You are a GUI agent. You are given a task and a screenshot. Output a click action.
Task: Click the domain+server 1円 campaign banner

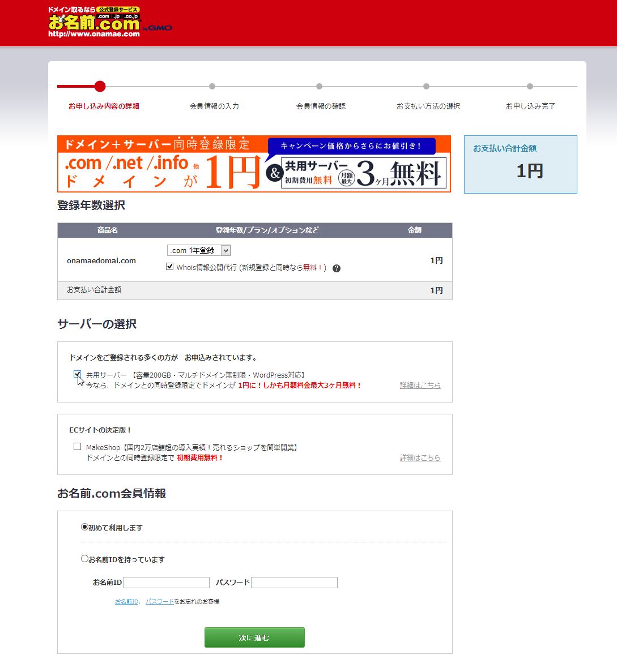point(254,164)
